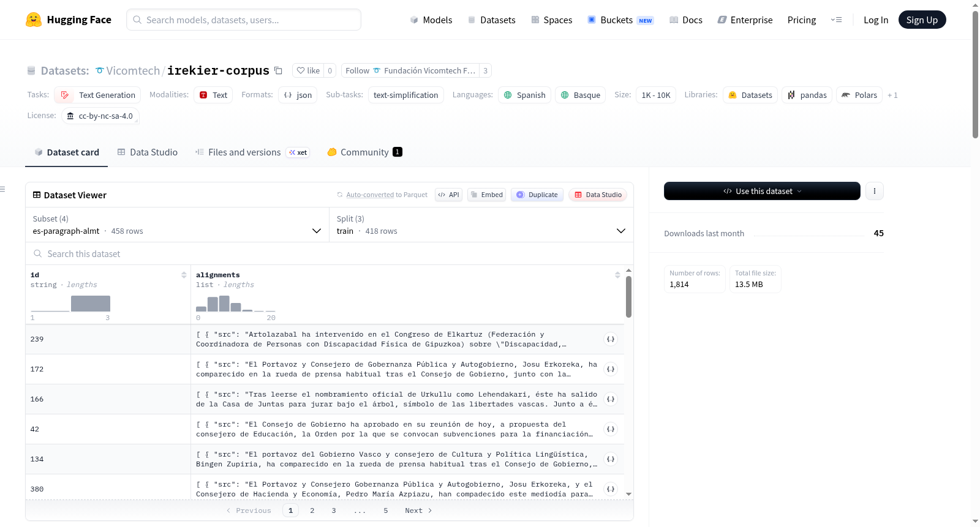Expand the cell in row 380
This screenshot has width=980, height=527.
611,489
